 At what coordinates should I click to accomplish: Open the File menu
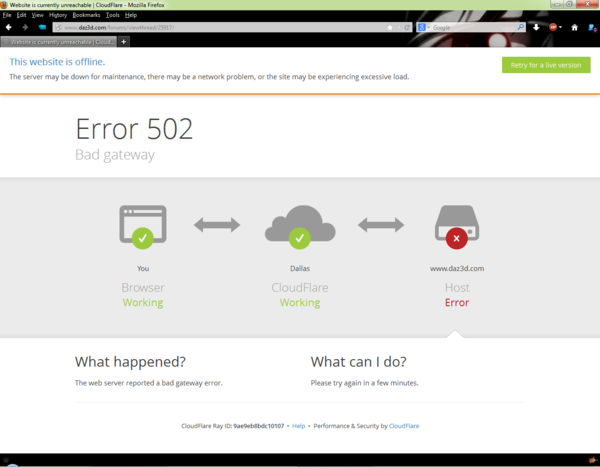tap(7, 15)
